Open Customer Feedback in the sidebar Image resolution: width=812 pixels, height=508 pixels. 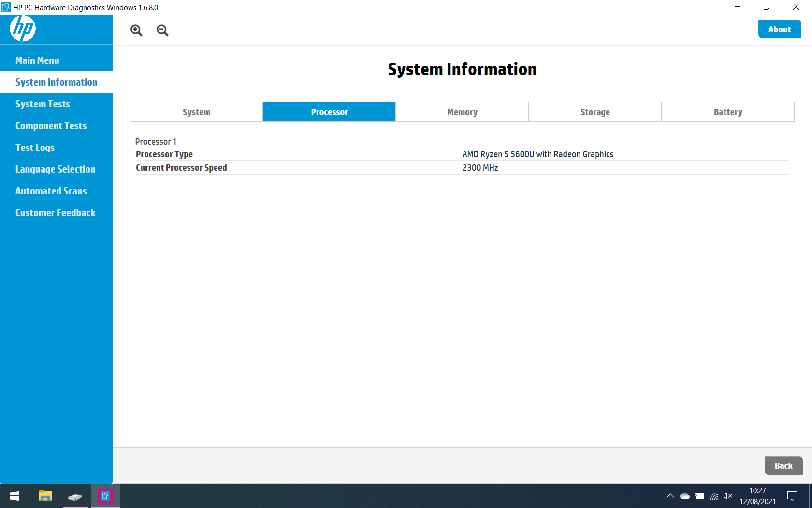pyautogui.click(x=56, y=213)
